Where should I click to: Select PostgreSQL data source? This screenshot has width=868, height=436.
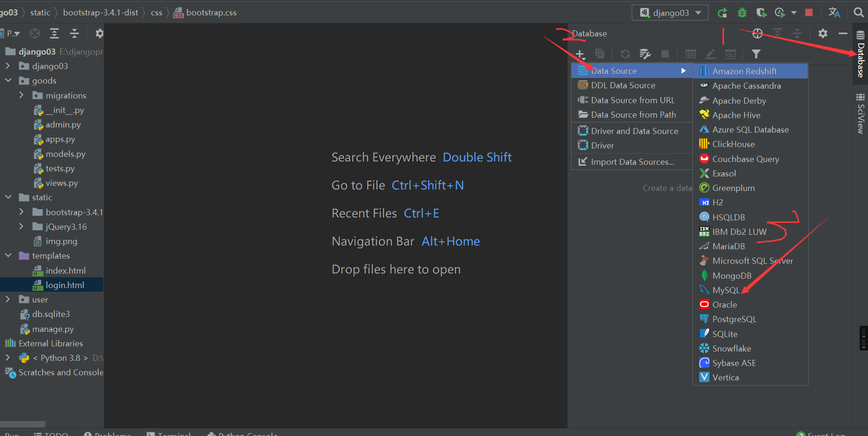[750, 319]
